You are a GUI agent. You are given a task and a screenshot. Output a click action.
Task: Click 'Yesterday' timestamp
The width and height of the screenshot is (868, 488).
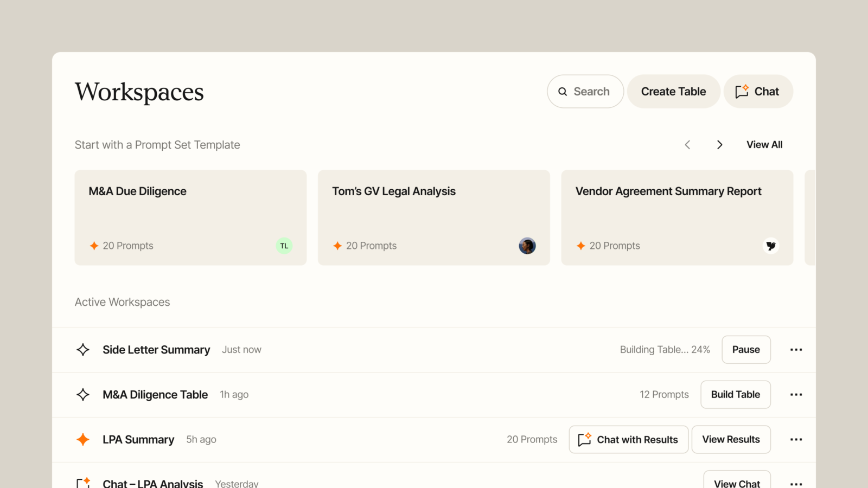[x=237, y=484]
